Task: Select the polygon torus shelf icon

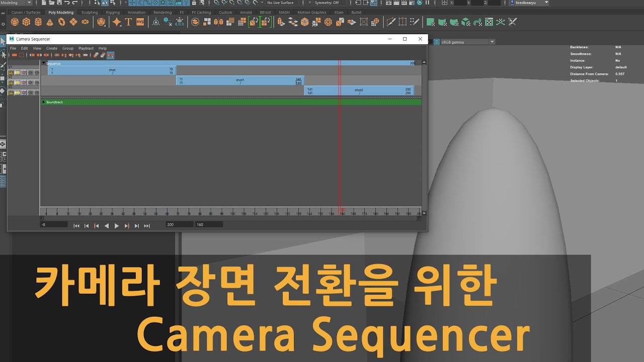Action: [x=61, y=22]
